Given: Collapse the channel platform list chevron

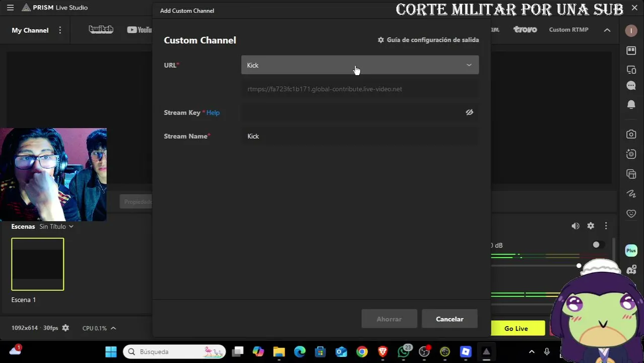Looking at the screenshot, I should pyautogui.click(x=607, y=30).
